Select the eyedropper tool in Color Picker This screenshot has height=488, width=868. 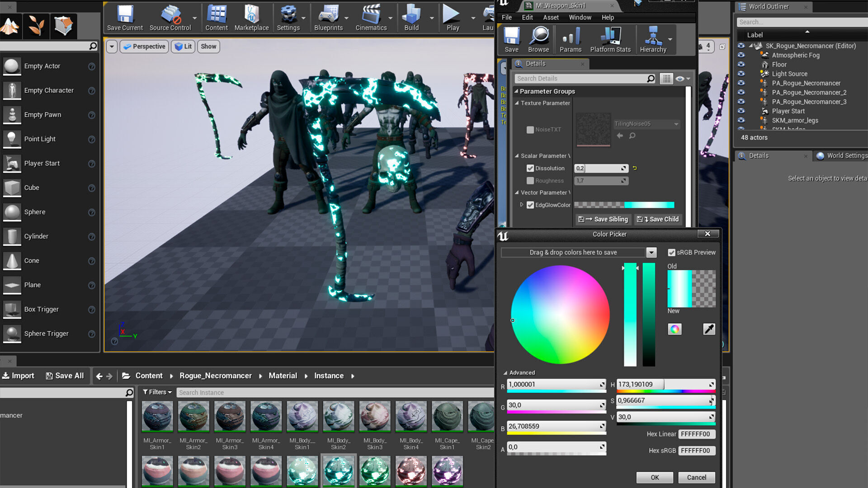pos(709,329)
